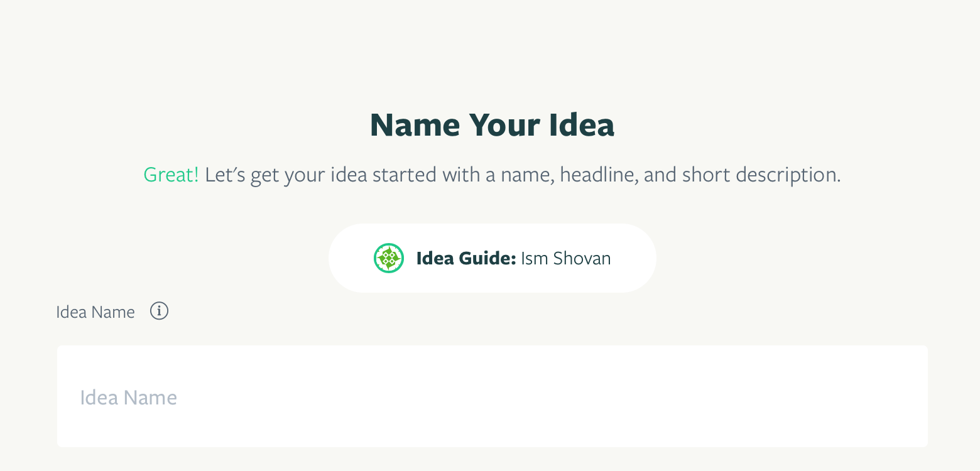Click the word Ism in guide pill

point(535,258)
